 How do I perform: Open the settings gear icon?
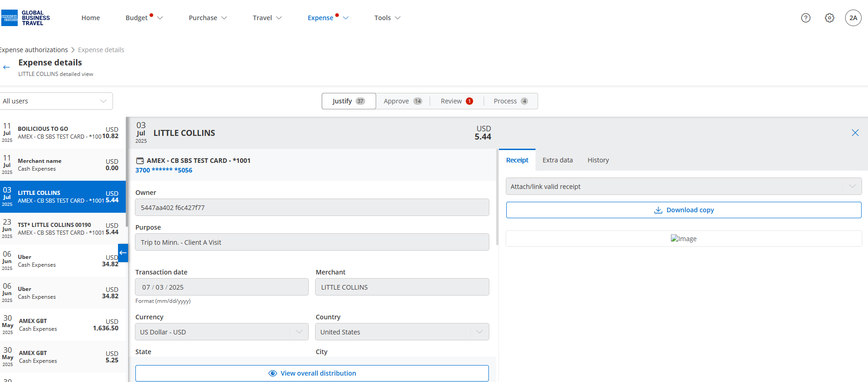pyautogui.click(x=830, y=18)
